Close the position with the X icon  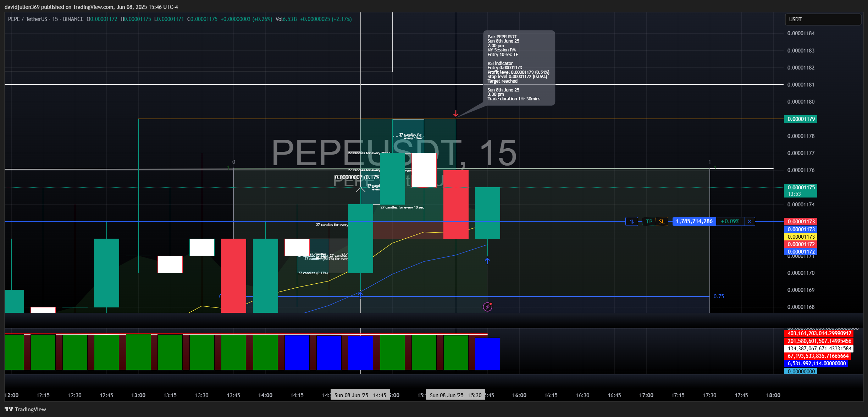click(x=750, y=222)
